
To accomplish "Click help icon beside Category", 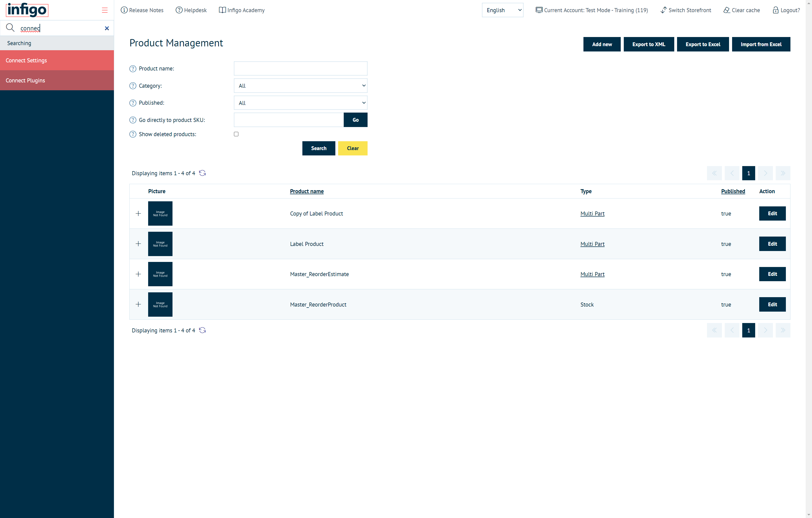I will (x=133, y=86).
